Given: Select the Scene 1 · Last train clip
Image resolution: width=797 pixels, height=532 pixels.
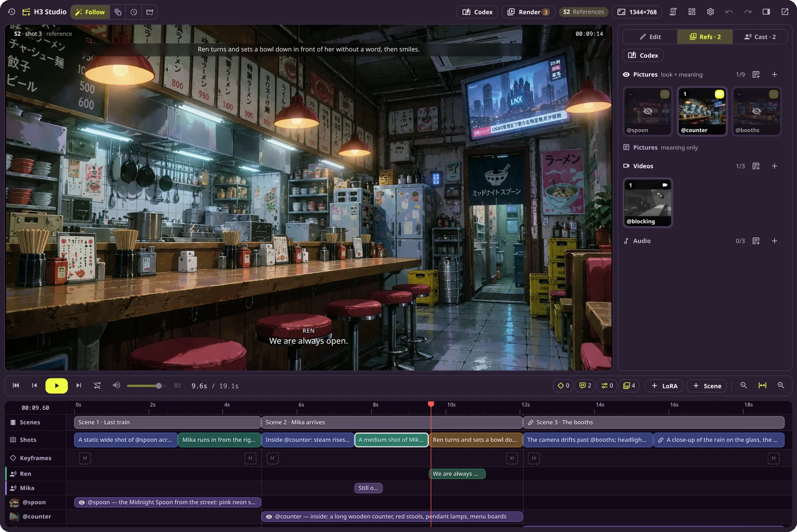Looking at the screenshot, I should 167,422.
